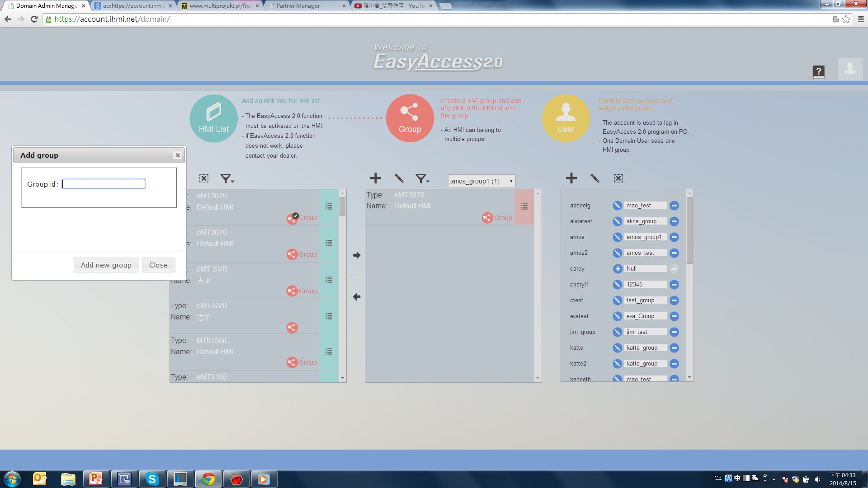This screenshot has height=488, width=868.
Task: Click plus icon to add group
Action: click(x=375, y=178)
